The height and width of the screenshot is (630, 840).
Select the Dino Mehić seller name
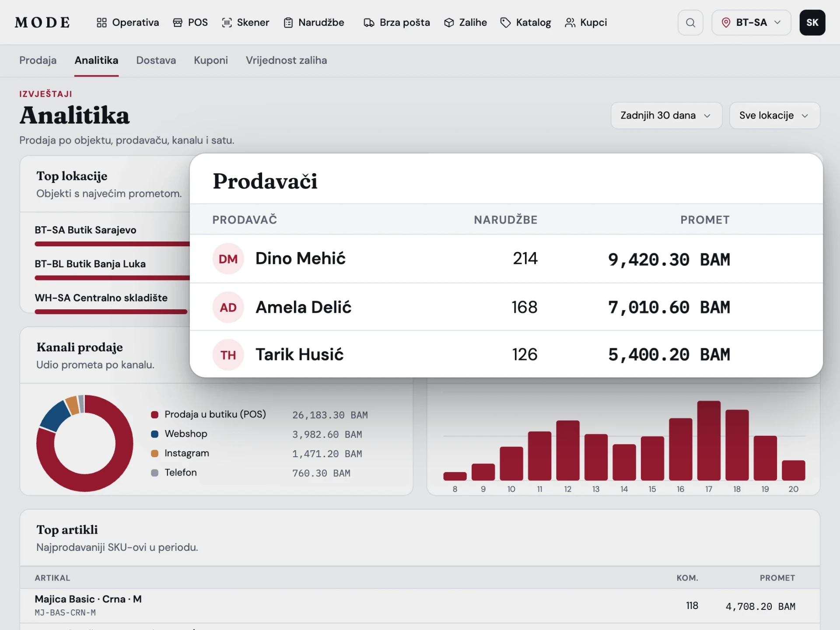(301, 259)
